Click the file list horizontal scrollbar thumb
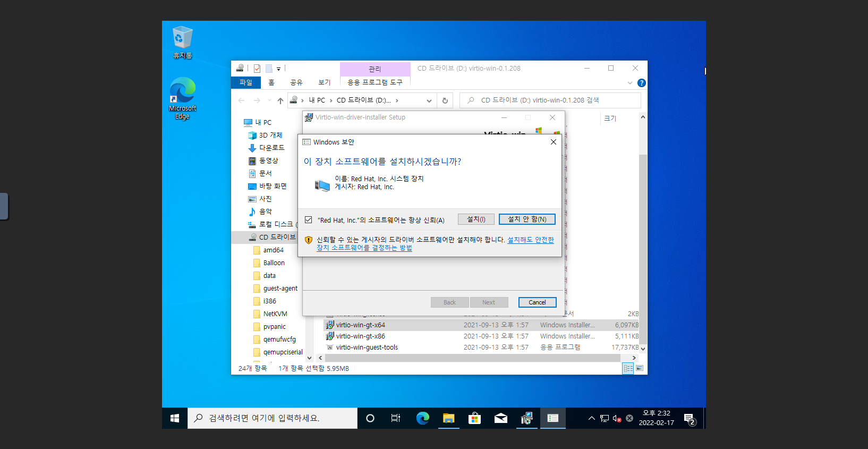This screenshot has width=868, height=449. point(473,358)
